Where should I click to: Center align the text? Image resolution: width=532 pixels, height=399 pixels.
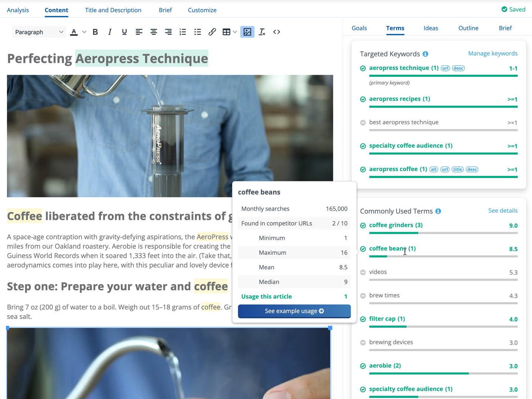154,32
